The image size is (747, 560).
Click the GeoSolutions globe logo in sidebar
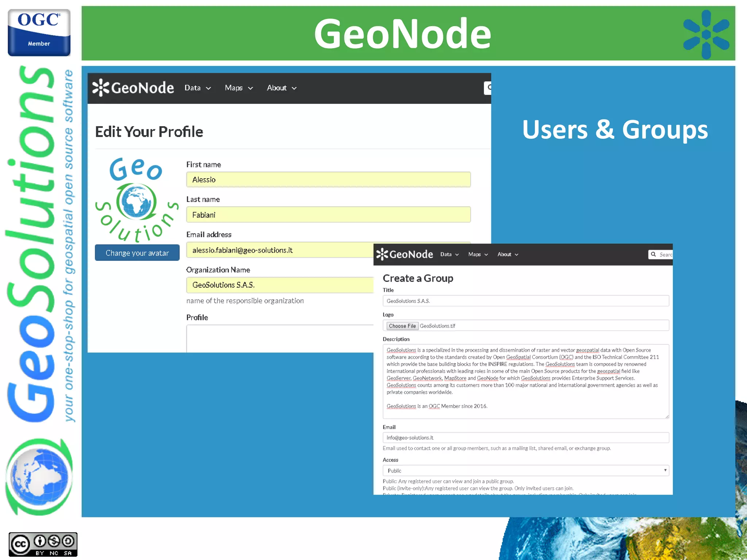click(x=39, y=477)
